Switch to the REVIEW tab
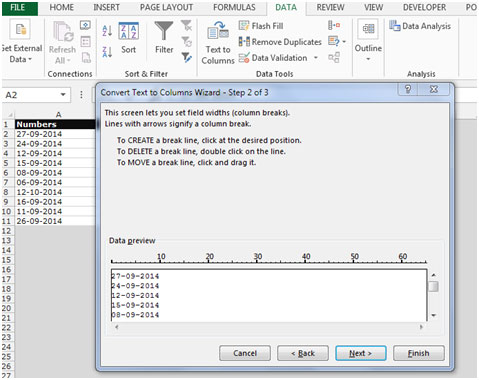479x380 pixels. (x=330, y=7)
